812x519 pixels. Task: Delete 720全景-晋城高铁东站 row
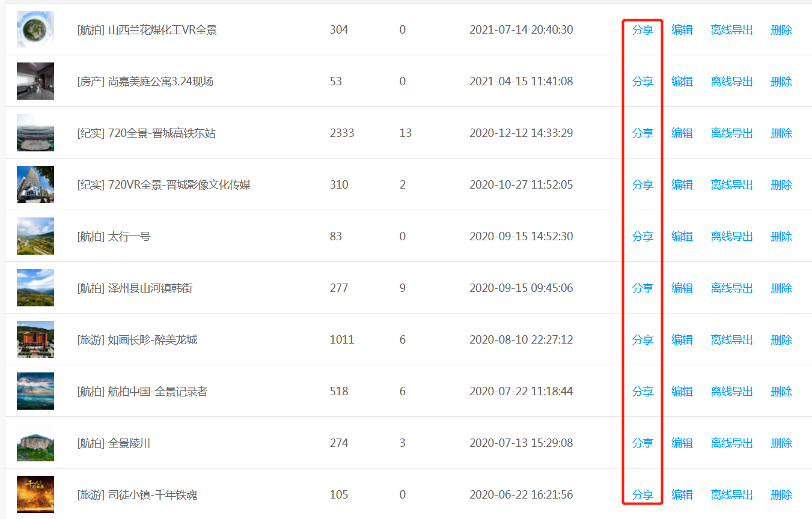tap(781, 133)
